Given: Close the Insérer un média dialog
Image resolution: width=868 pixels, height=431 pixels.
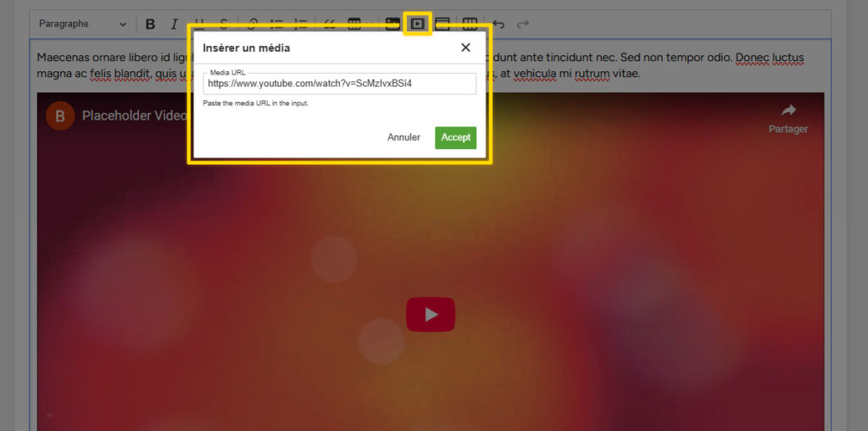Looking at the screenshot, I should coord(465,48).
